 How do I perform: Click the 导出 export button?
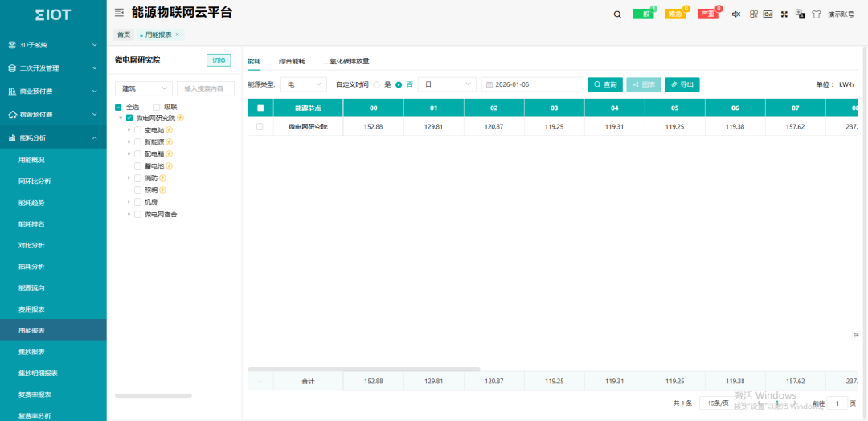pos(682,84)
